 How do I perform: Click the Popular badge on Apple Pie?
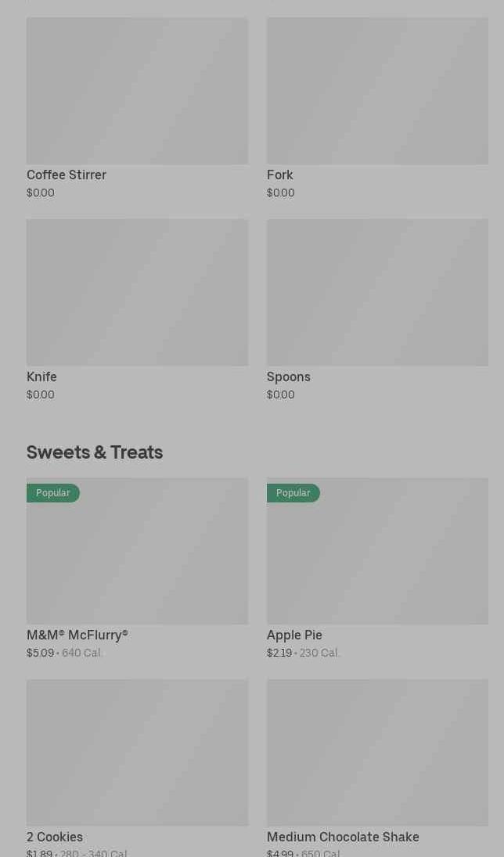tap(293, 493)
